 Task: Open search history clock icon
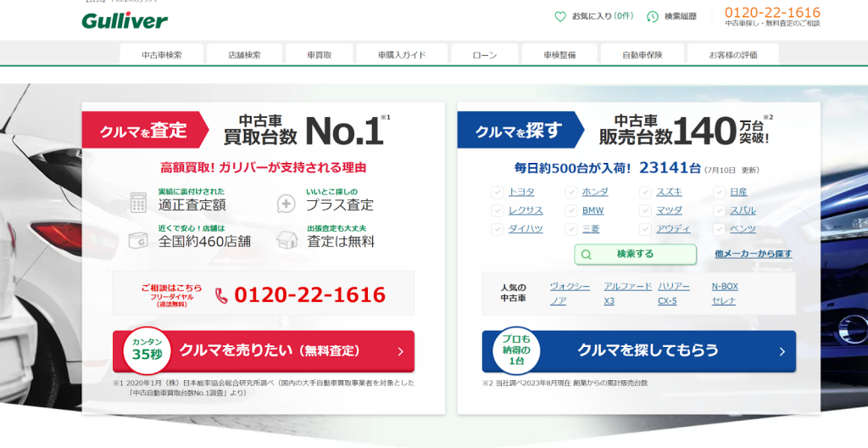(652, 16)
